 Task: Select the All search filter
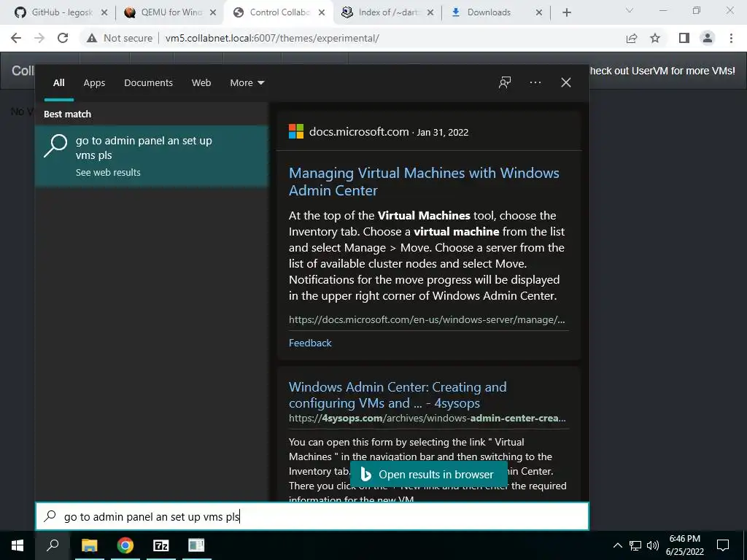coord(59,83)
